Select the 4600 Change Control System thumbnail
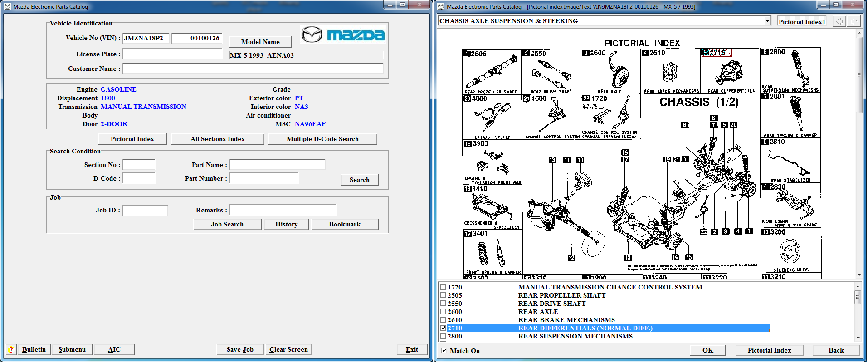Viewport: 868px width, 363px height. pos(551,117)
